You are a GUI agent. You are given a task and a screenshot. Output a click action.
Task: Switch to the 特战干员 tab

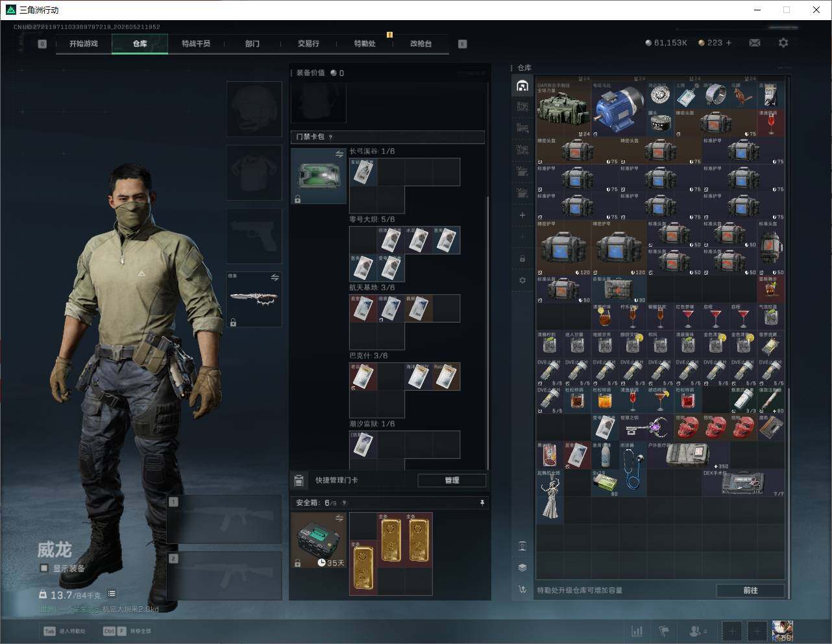[x=196, y=43]
